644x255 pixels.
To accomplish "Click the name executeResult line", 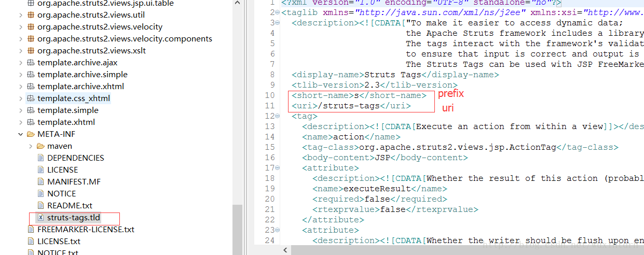I will [379, 189].
